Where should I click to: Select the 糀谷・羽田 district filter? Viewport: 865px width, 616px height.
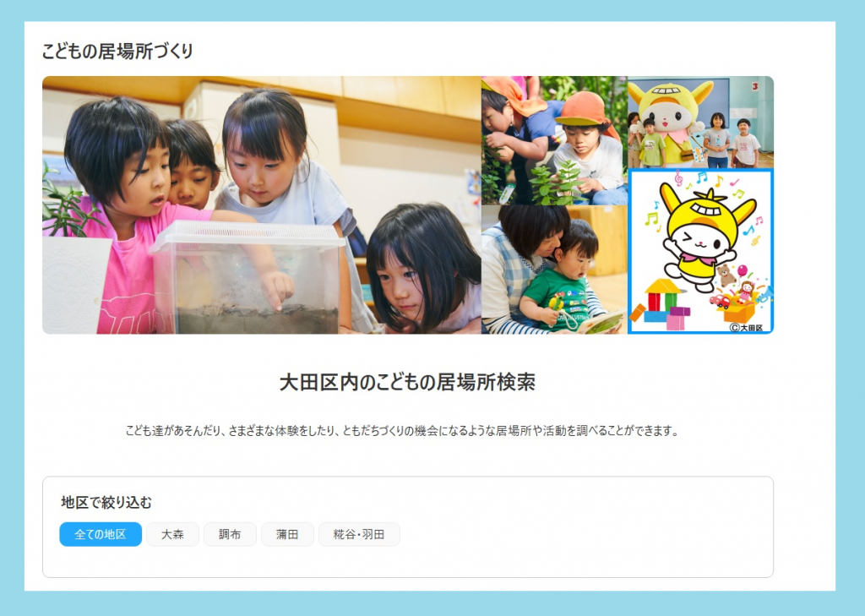(359, 534)
